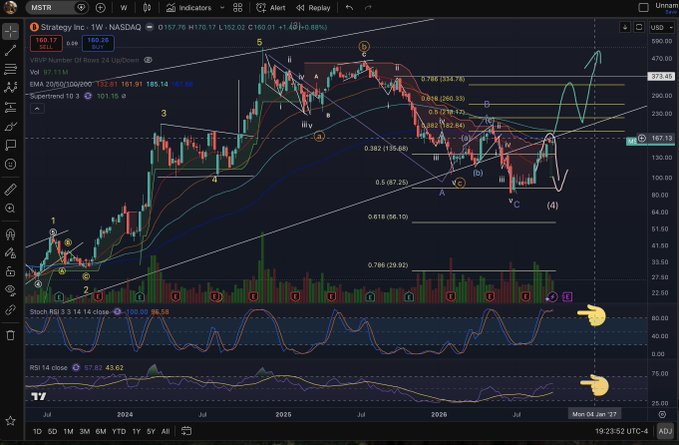The width and height of the screenshot is (679, 445).
Task: Open the XABCD pattern tools
Action: (10, 88)
